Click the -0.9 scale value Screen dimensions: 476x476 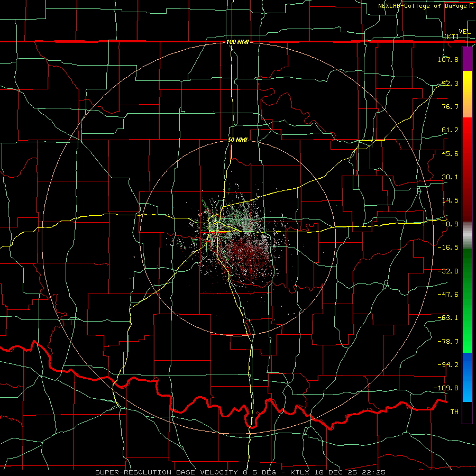(450, 224)
